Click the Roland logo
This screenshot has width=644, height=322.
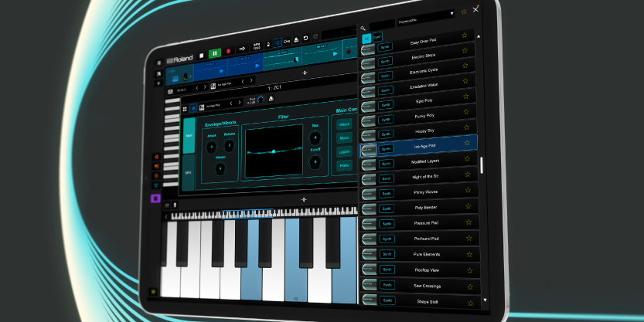[x=179, y=59]
